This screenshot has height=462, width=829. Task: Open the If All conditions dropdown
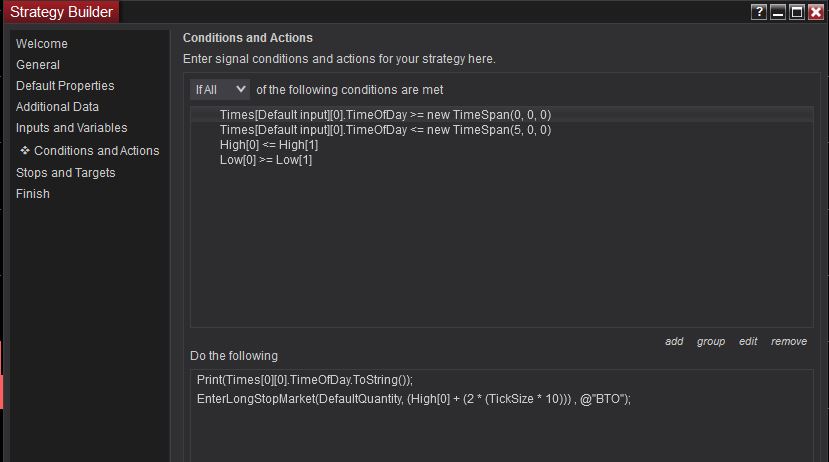(x=219, y=90)
